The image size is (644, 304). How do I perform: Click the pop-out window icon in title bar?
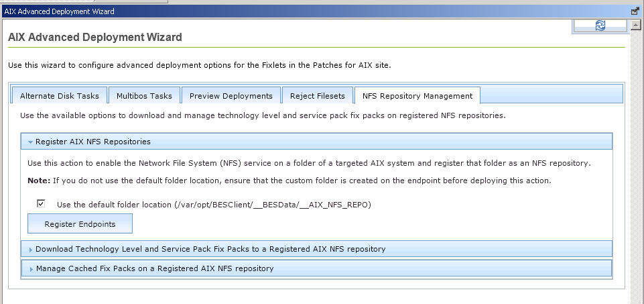pos(635,11)
